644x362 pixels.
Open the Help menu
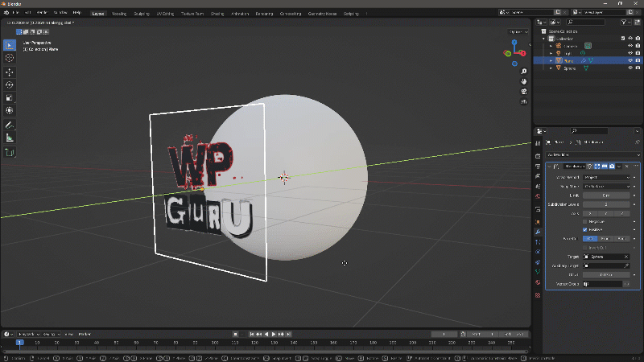click(x=76, y=13)
